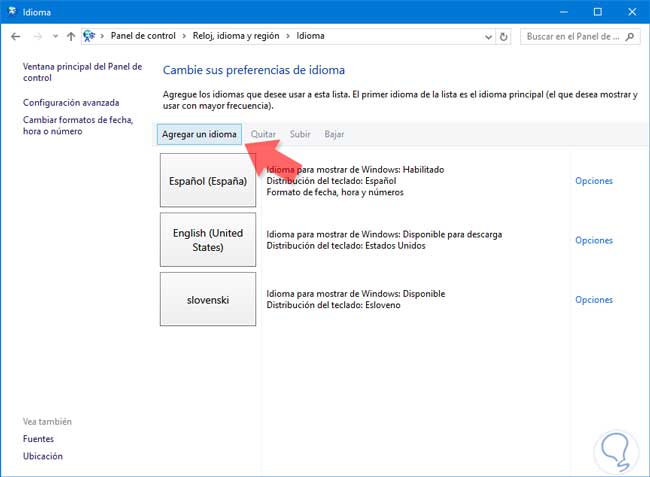Select the Español (España) language tile
Image resolution: width=650 pixels, height=477 pixels.
(x=208, y=180)
